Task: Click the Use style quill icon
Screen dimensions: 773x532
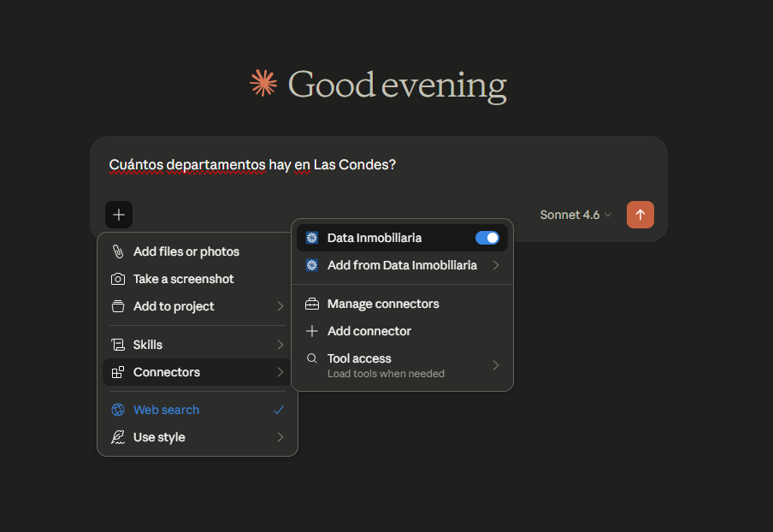Action: (118, 437)
